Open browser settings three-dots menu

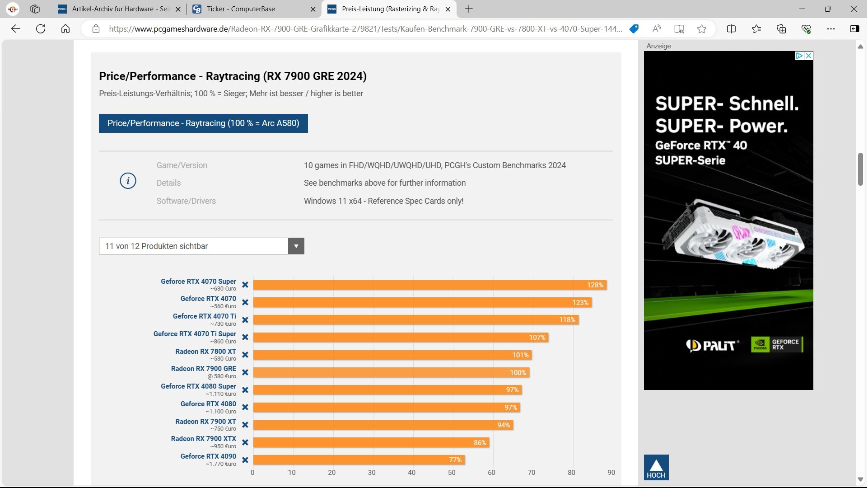831,29
